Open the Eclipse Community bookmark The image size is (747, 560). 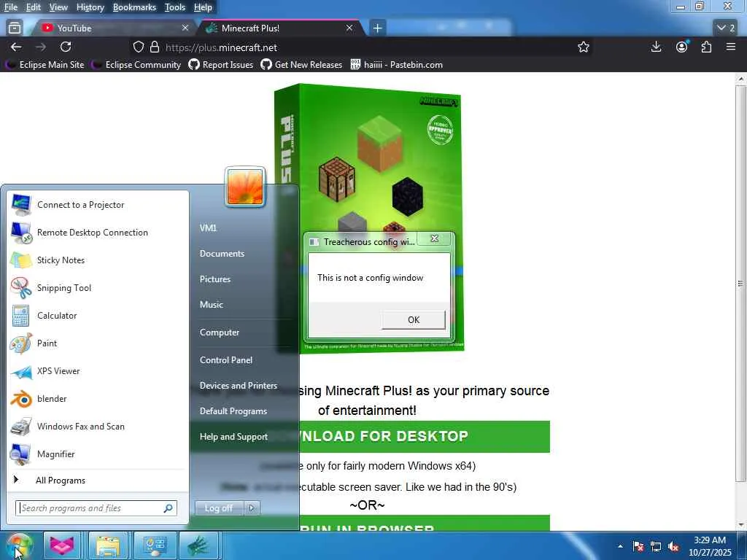(x=137, y=65)
